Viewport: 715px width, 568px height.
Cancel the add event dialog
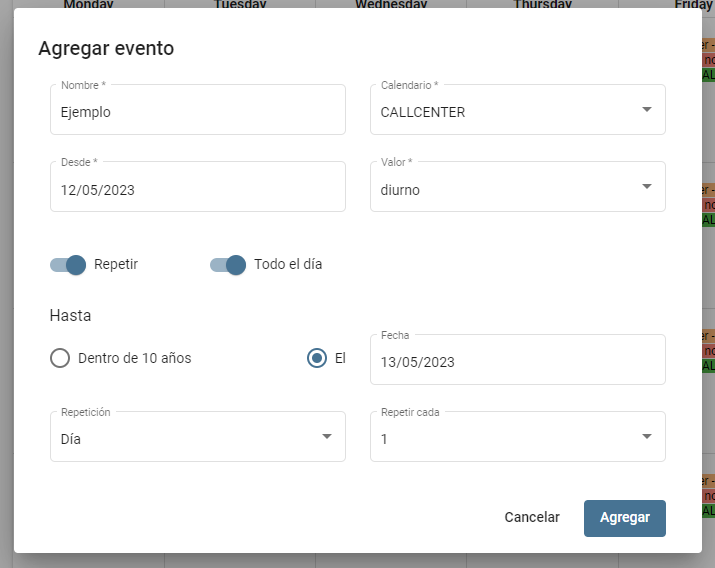532,517
